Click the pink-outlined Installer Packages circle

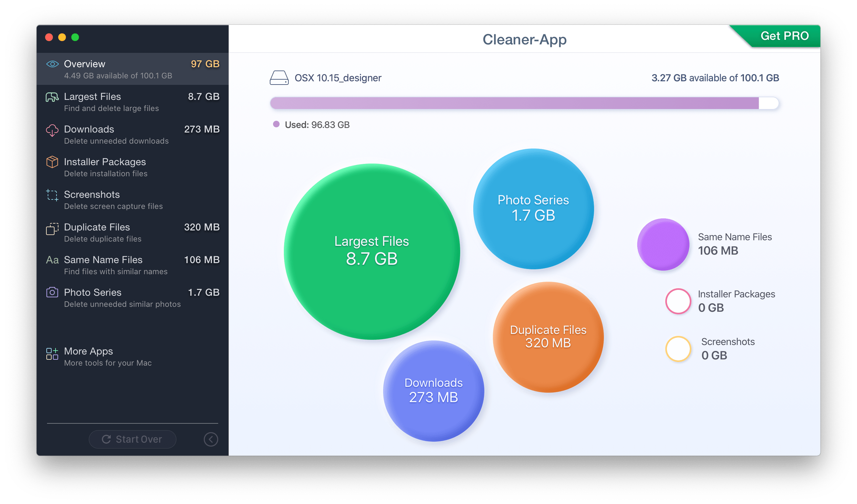678,301
